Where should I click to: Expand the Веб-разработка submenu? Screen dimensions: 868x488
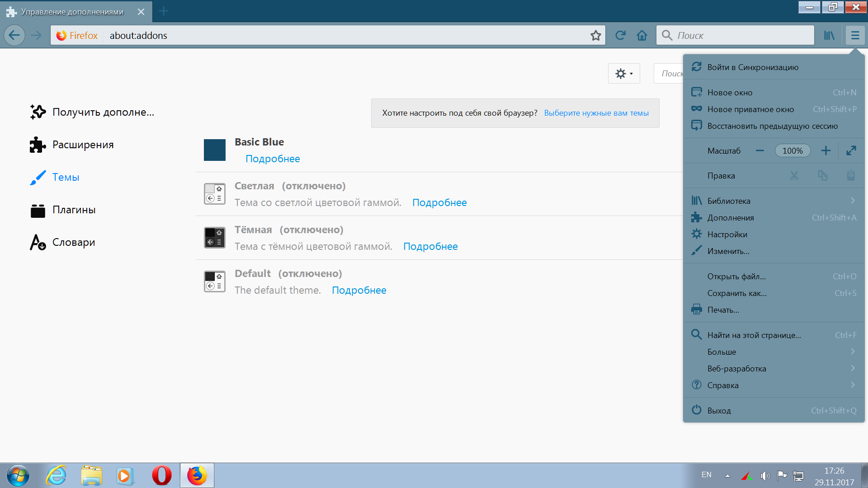[x=774, y=368]
